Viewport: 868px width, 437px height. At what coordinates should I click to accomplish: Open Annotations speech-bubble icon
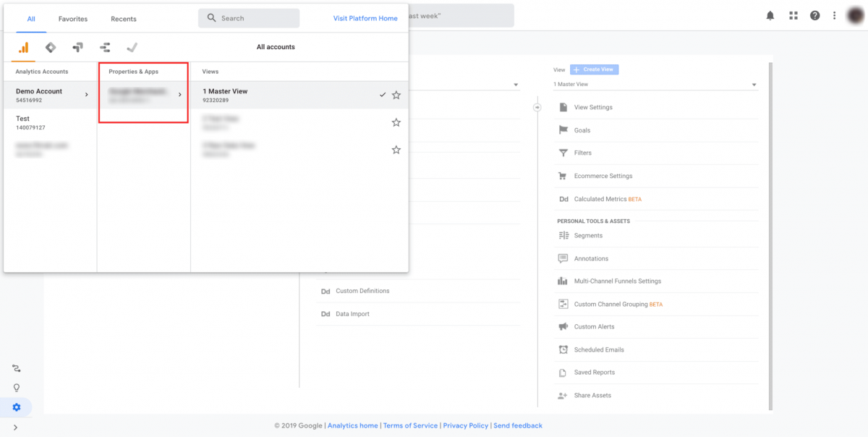563,258
